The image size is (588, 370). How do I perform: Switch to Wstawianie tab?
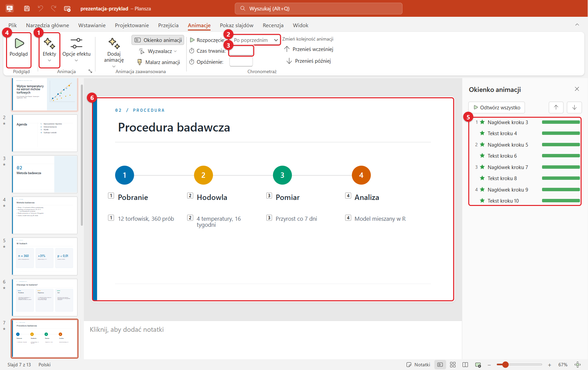(x=92, y=25)
